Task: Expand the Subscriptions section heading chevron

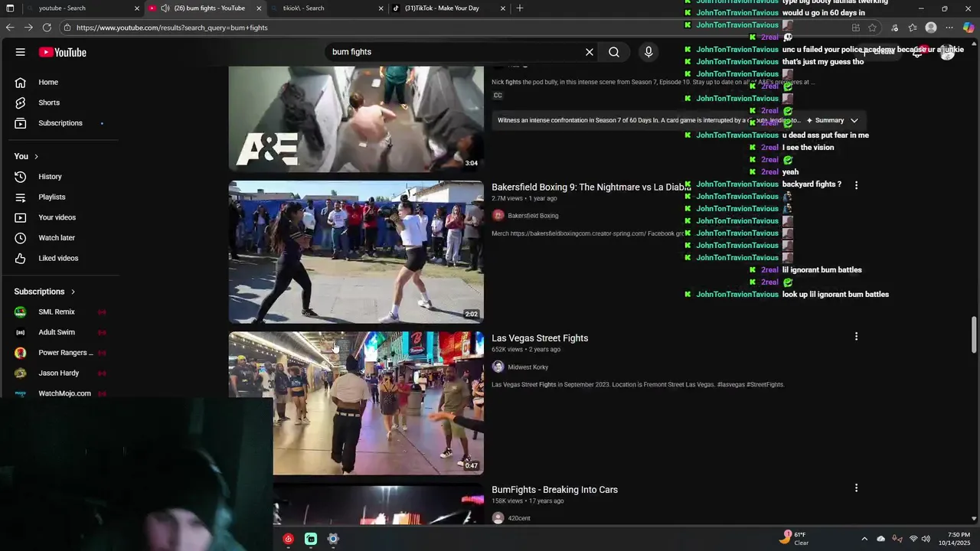Action: pyautogui.click(x=73, y=292)
